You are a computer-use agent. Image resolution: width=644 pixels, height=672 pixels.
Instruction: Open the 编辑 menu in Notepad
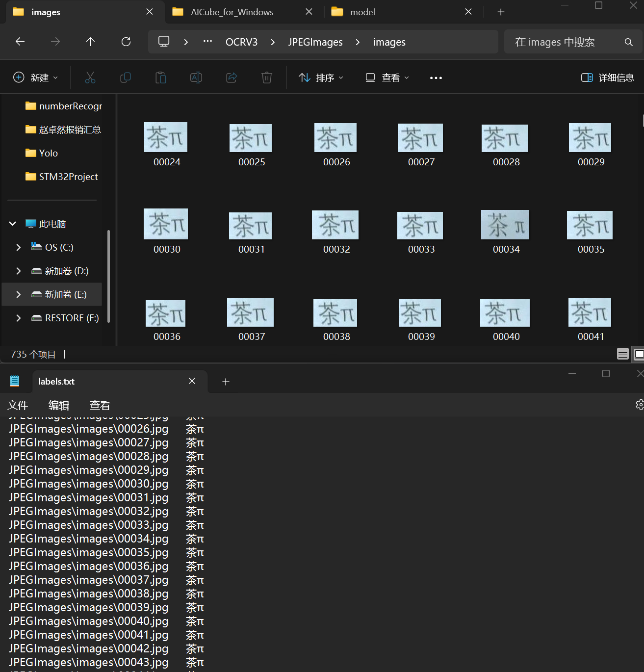(59, 405)
